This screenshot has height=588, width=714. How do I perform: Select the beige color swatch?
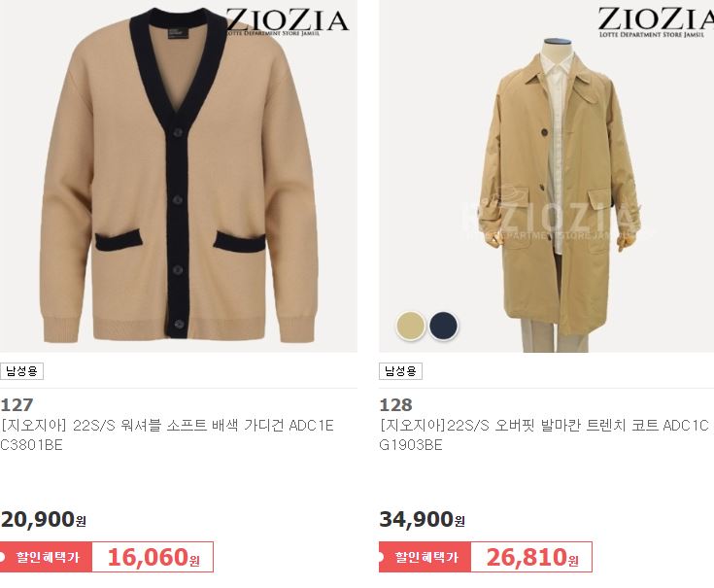coord(410,326)
